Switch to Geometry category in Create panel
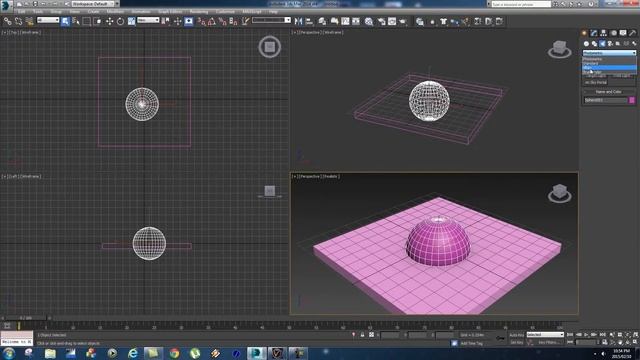The width and height of the screenshot is (640, 360). pos(586,44)
